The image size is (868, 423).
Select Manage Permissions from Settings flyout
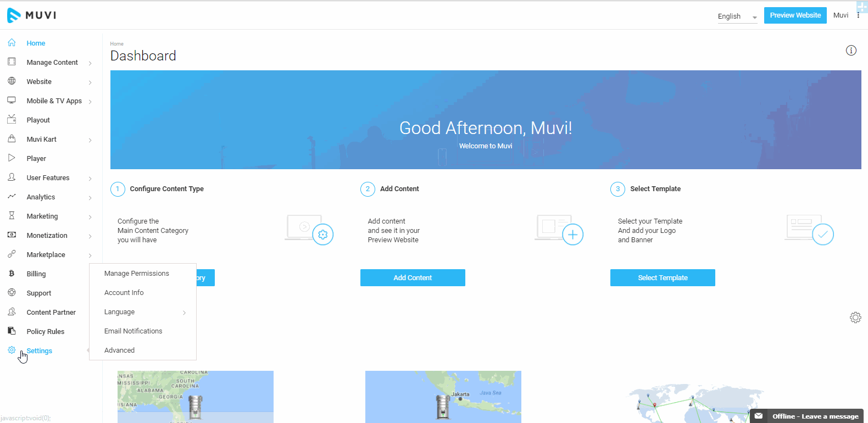tap(137, 273)
